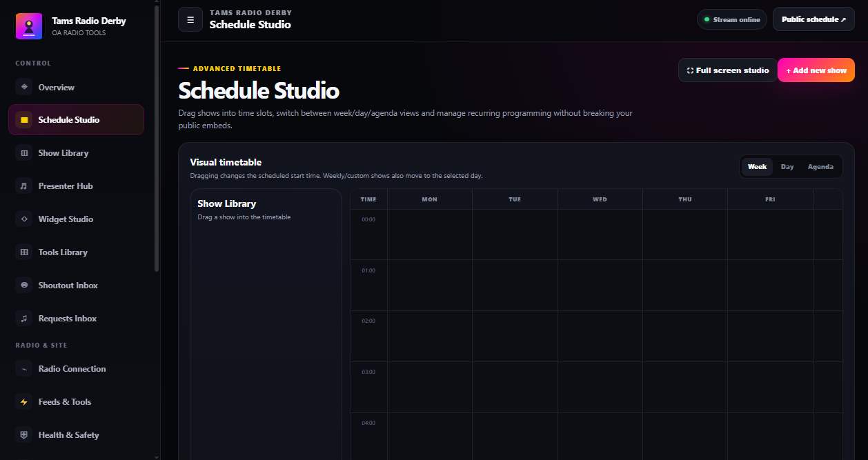The width and height of the screenshot is (868, 460).
Task: Switch the timetable to Week view
Action: 757,167
